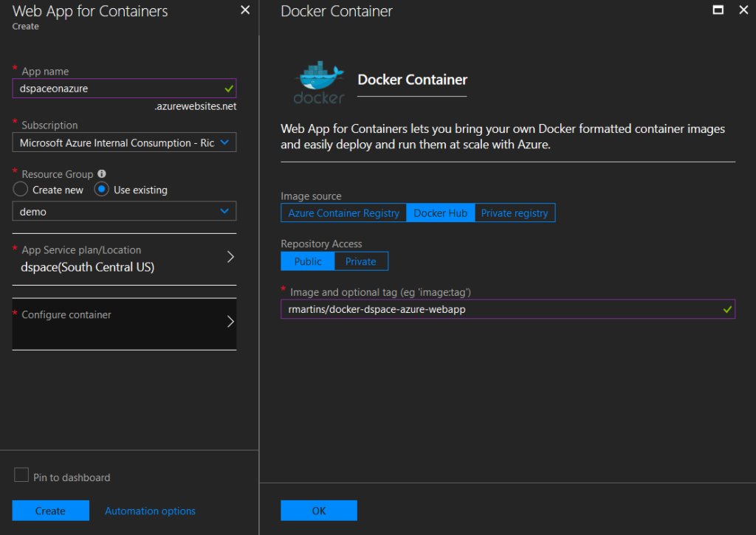This screenshot has height=535, width=756.
Task: Click the image and optional tag input field
Action: (x=509, y=309)
